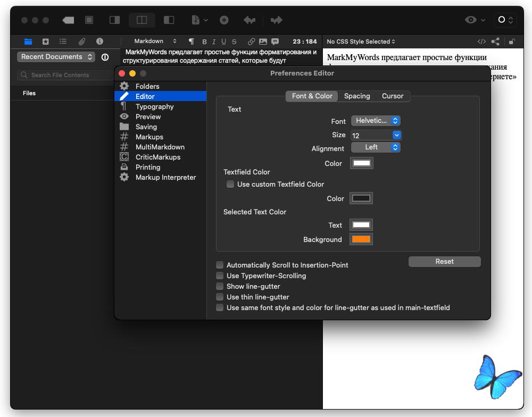
Task: Enable Use Typewriter-Scrolling checkbox
Action: click(x=220, y=276)
